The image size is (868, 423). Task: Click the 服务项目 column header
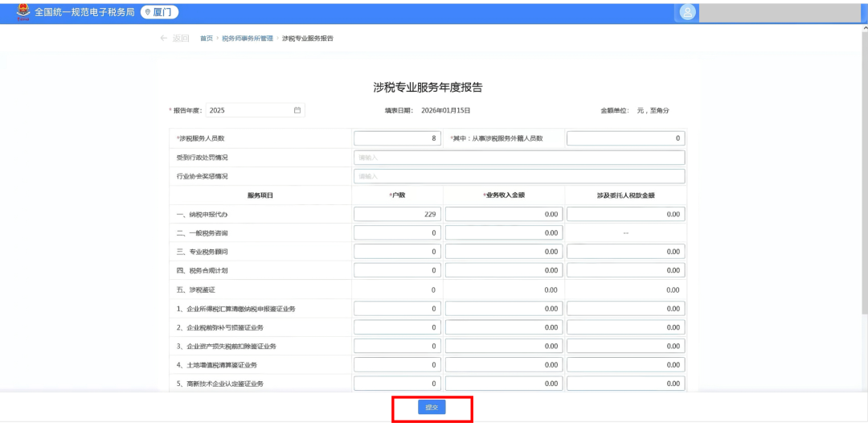[x=260, y=195]
